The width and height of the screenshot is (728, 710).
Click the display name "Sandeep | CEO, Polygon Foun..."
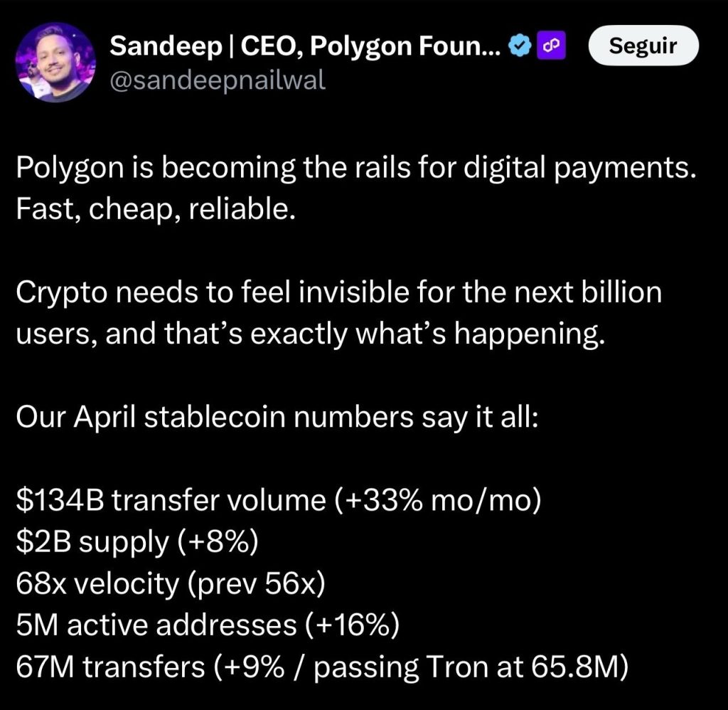pos(305,47)
